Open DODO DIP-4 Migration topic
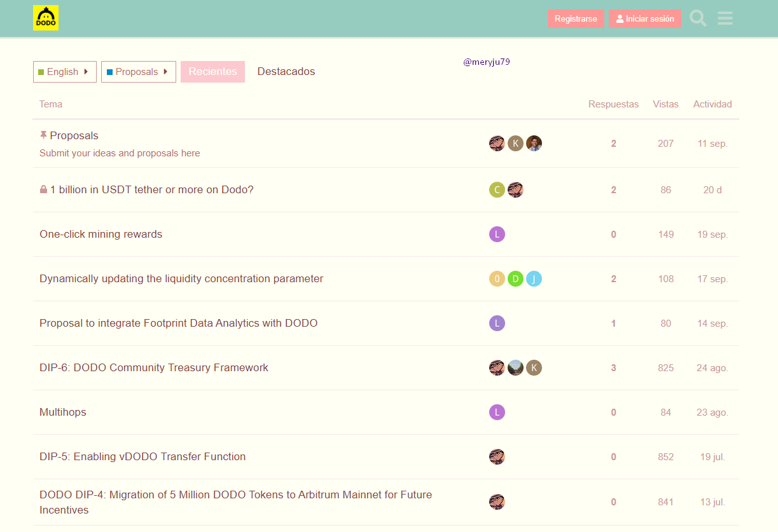 [x=235, y=502]
